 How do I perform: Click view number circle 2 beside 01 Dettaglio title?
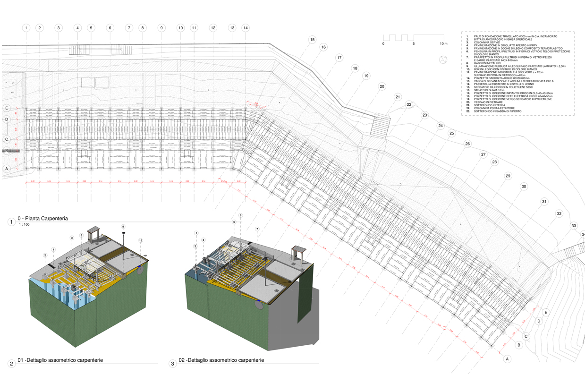11,364
